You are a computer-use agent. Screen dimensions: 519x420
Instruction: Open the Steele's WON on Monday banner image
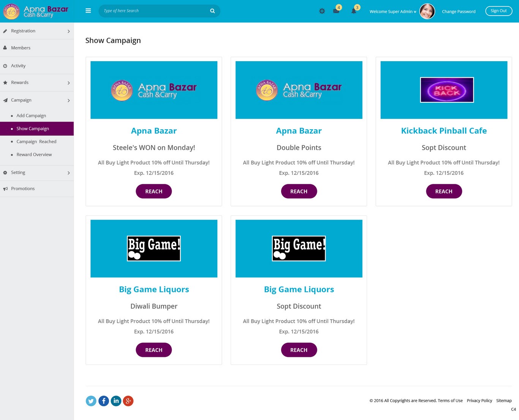154,90
